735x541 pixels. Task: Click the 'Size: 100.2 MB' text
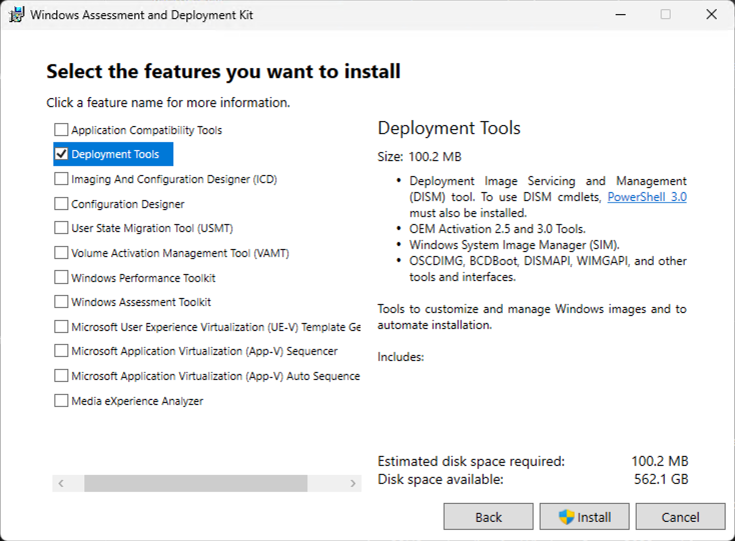pos(420,157)
